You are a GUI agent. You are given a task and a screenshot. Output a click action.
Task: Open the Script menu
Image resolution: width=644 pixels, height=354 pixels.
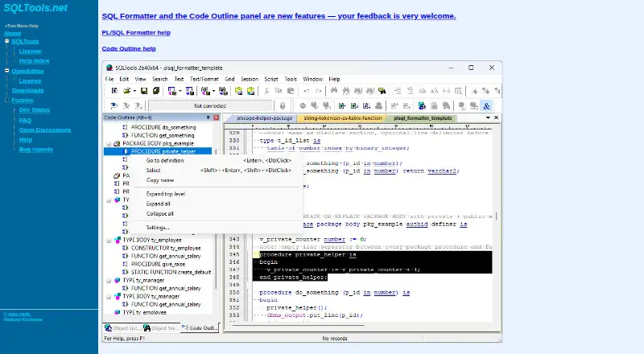271,79
